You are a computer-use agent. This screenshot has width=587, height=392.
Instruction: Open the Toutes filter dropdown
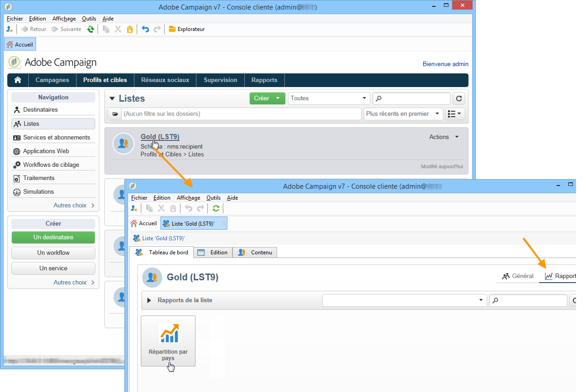click(x=329, y=98)
